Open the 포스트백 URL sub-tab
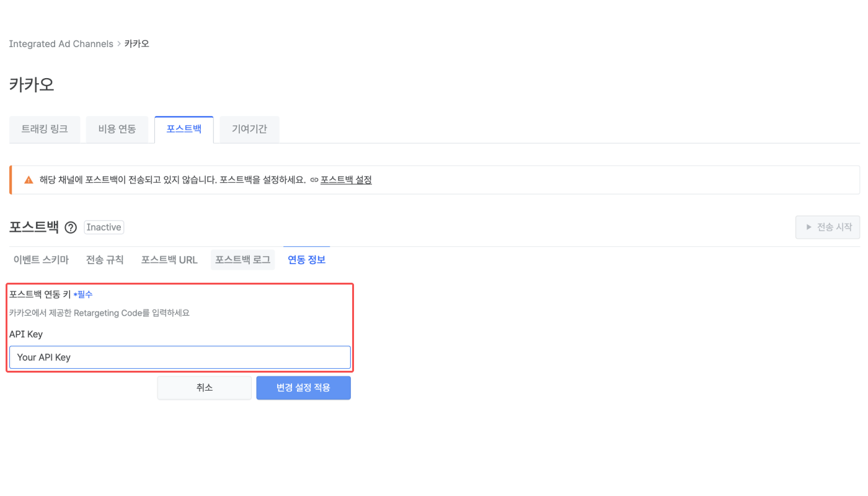Screen dimensions: 868x496 169,260
